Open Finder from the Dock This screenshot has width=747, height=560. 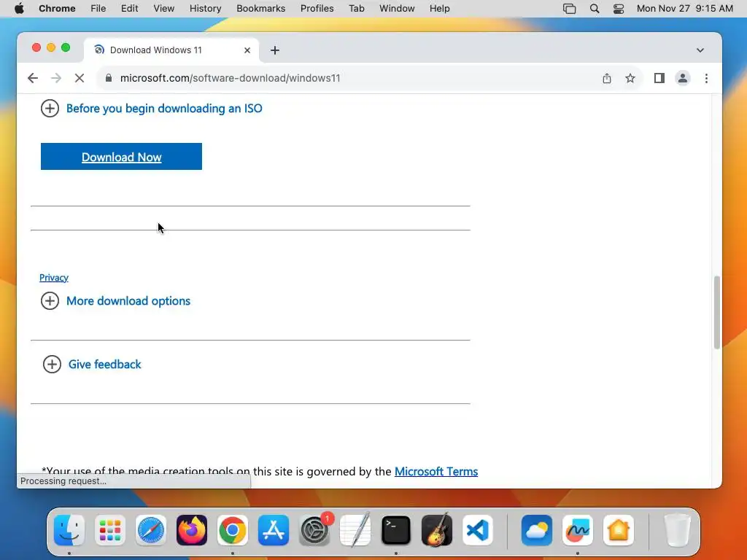click(x=69, y=530)
